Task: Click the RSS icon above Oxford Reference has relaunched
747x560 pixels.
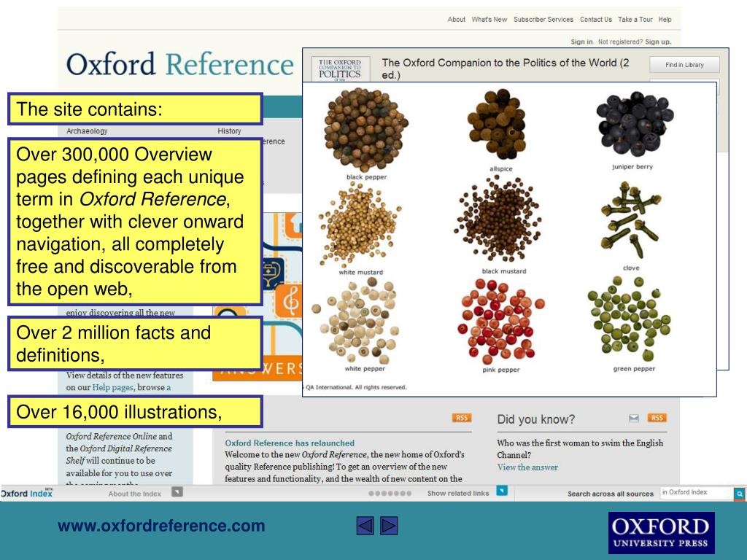Action: click(462, 418)
